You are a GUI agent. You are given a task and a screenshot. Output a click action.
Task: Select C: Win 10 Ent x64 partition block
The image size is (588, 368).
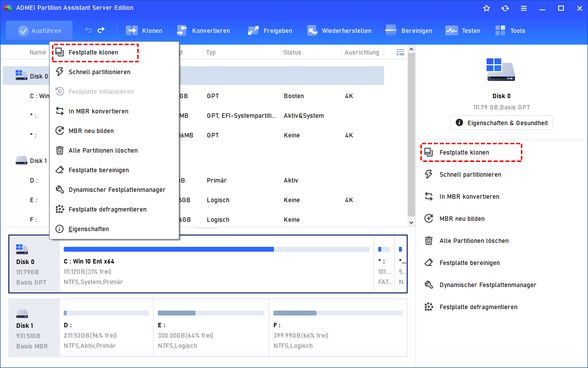[216, 264]
